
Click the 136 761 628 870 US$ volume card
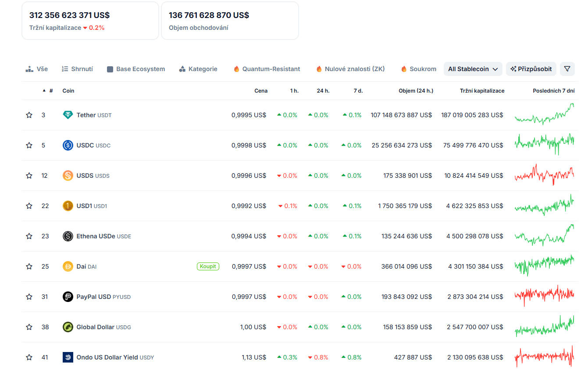(x=230, y=21)
